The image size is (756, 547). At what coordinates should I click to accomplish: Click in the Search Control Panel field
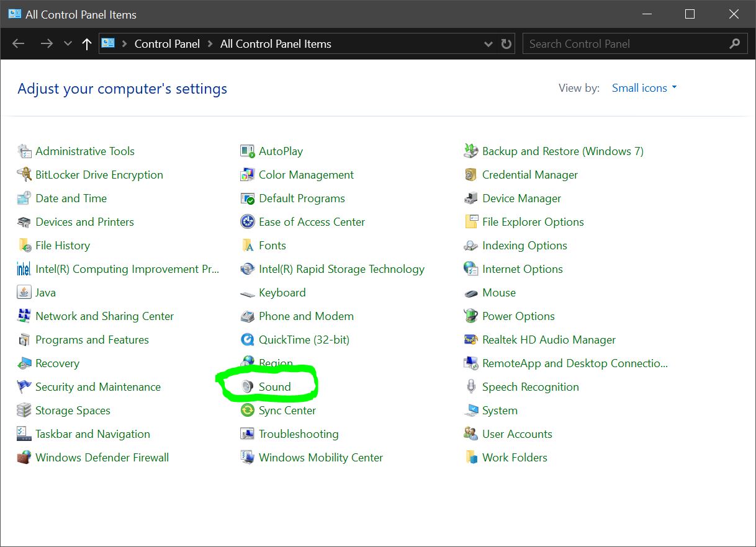tap(634, 44)
